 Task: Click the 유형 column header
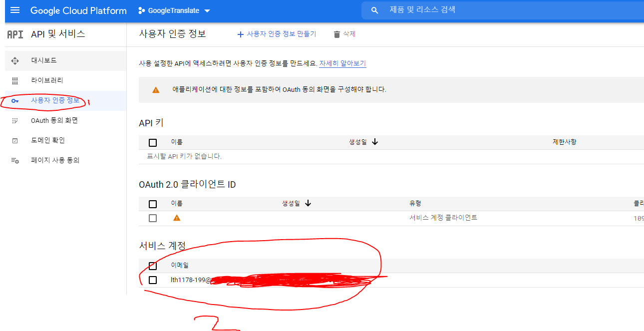(415, 203)
